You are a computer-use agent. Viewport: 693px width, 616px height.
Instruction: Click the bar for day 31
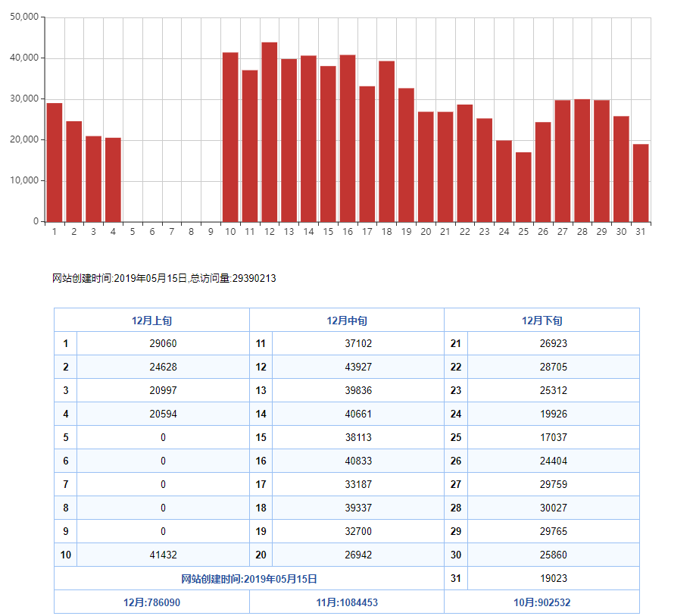[x=641, y=183]
